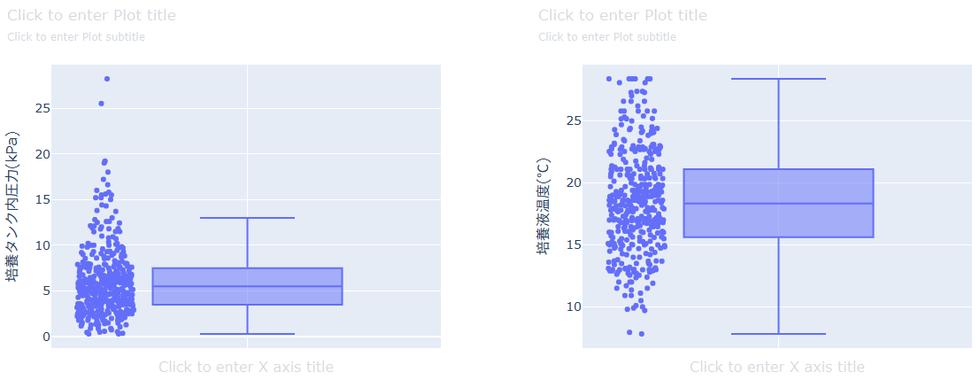
Task: Click the left plot's X axis title placeholder
Action: (246, 367)
